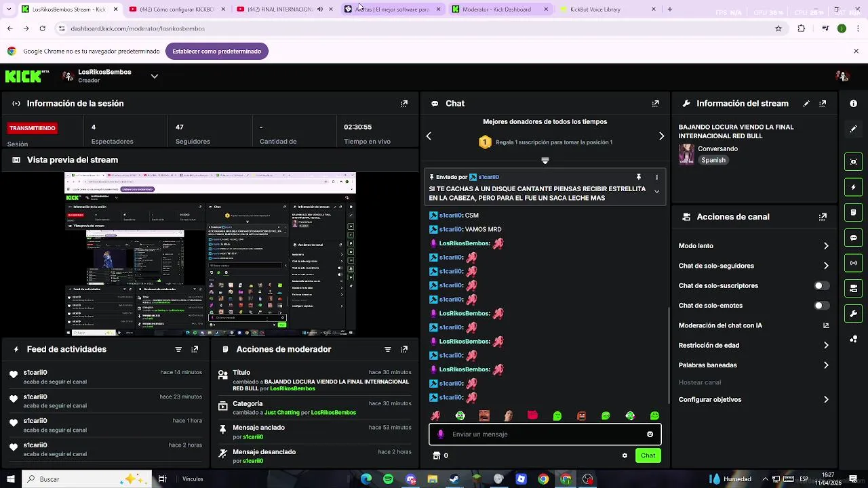This screenshot has width=868, height=488.
Task: Toggle the activity feed lightning sidebar icon
Action: 853,187
